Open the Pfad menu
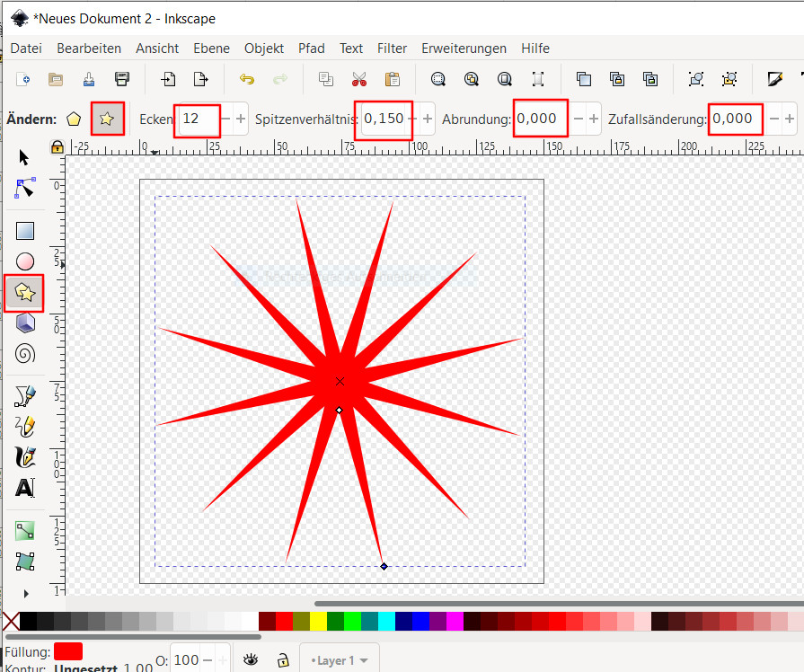Viewport: 804px width, 672px height. coord(311,49)
